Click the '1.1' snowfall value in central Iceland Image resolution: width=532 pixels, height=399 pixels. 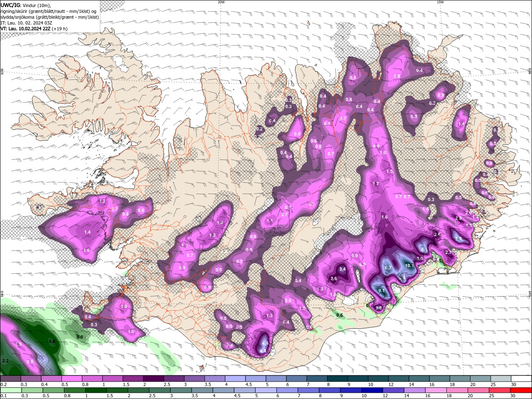270,221
